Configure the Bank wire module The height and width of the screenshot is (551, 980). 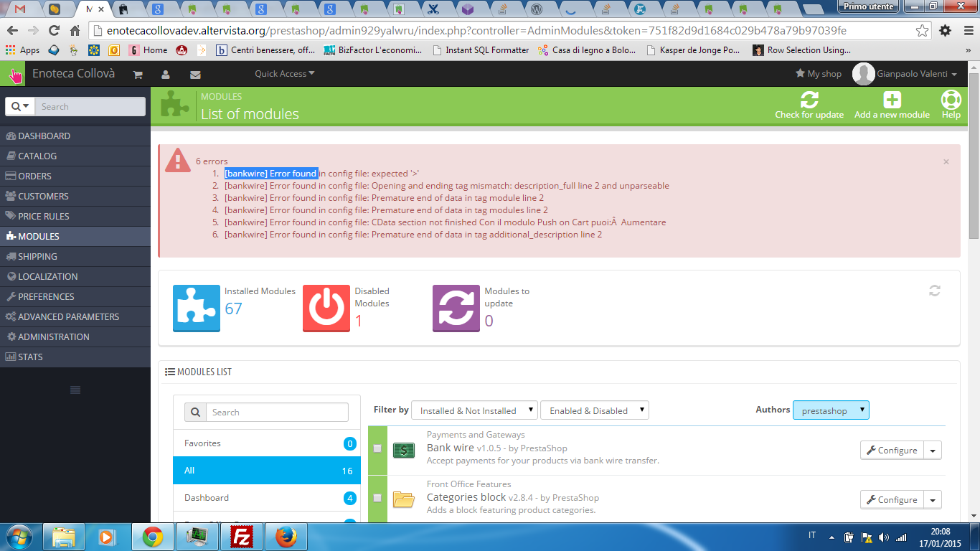pos(892,450)
